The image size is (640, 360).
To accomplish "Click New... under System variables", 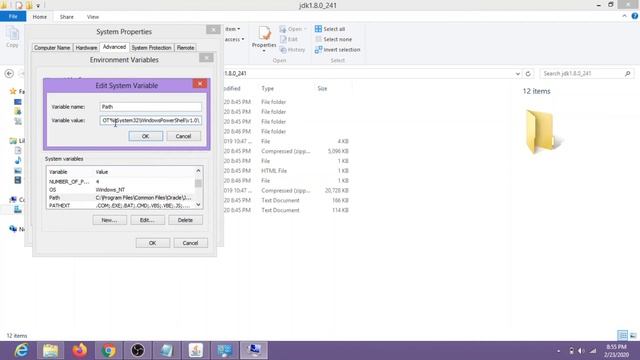I will pos(109,220).
